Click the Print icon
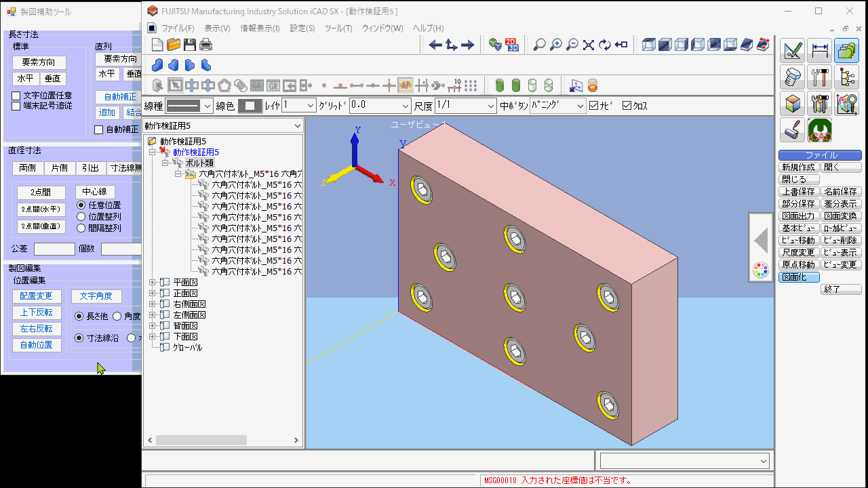Screen dimensions: 868x488 [206, 45]
